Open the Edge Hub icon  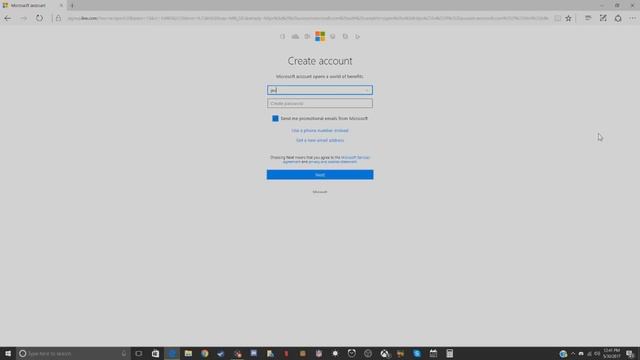(x=588, y=18)
